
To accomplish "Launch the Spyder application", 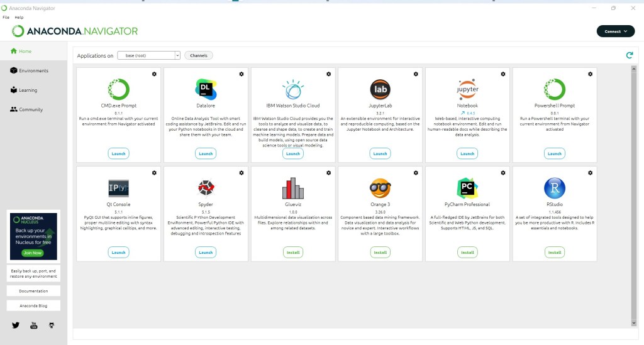I will pos(206,252).
